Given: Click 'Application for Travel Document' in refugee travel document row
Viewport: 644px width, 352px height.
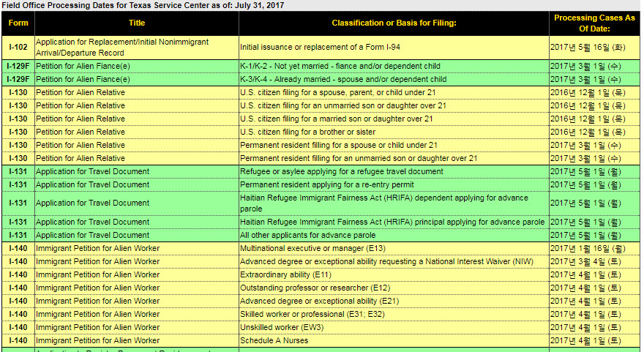Looking at the screenshot, I should 92,171.
